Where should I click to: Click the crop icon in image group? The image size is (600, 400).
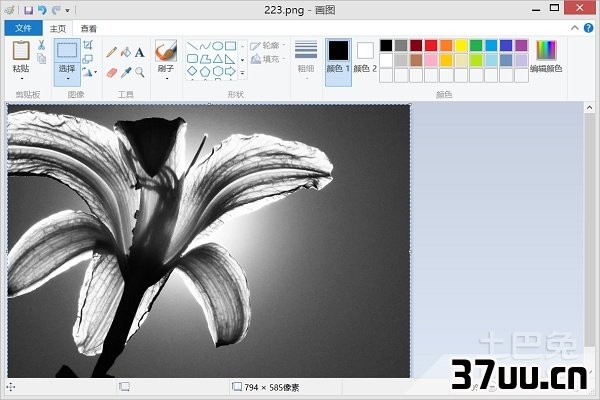pyautogui.click(x=88, y=45)
